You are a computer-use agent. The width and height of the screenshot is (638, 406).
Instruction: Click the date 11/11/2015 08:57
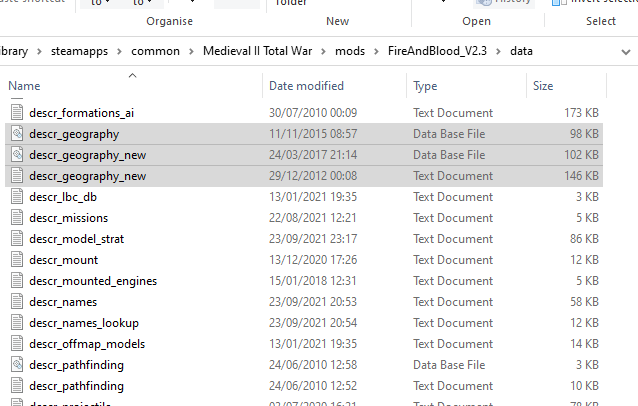coord(313,134)
